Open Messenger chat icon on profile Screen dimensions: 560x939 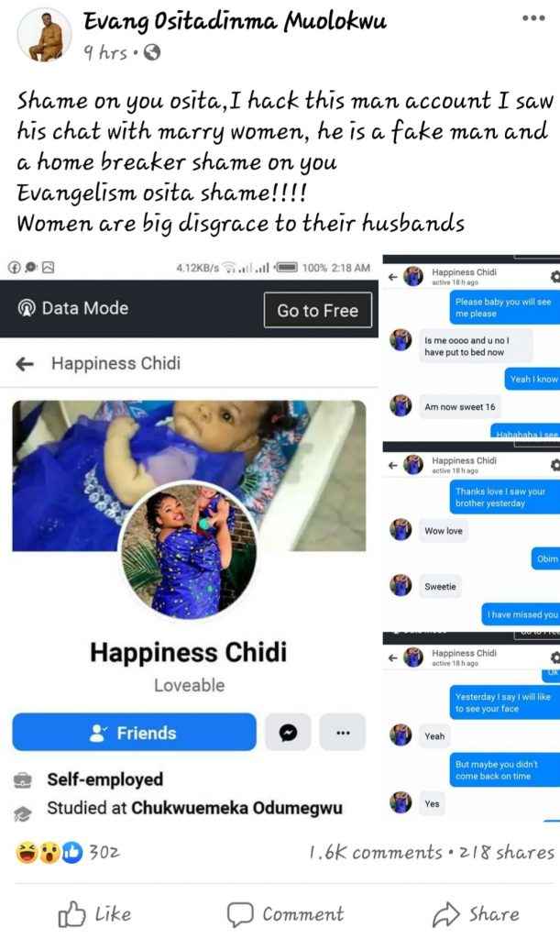point(288,733)
